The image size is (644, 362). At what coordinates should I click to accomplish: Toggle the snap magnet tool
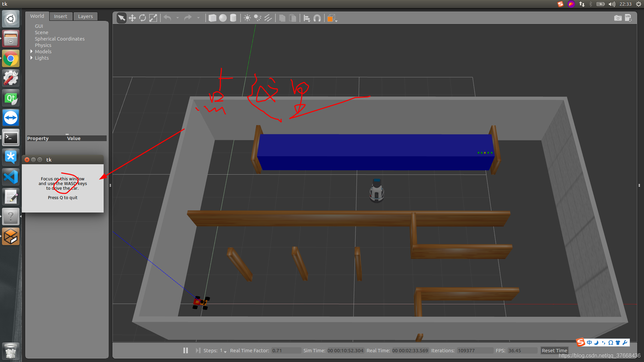[317, 18]
